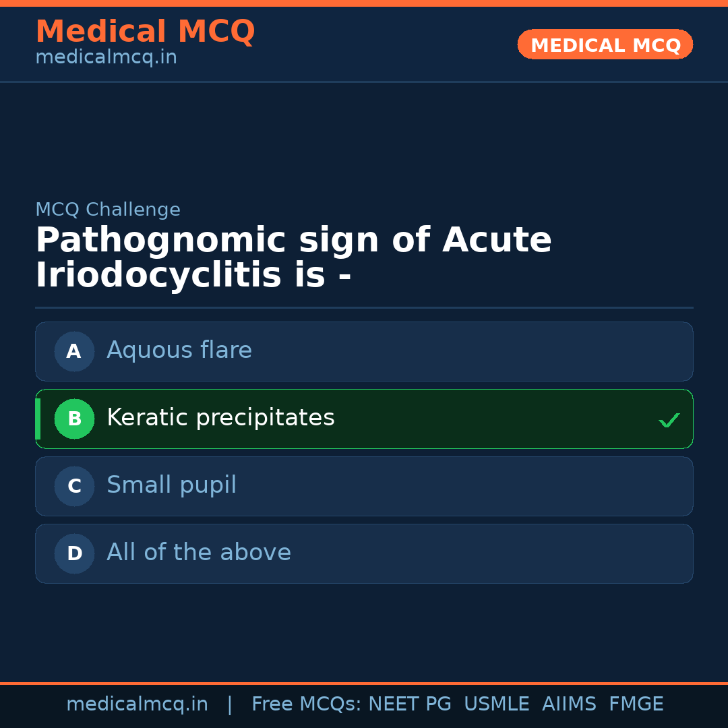The height and width of the screenshot is (728, 728).
Task: Click the question text about Acute Iriodocyclitis
Action: (293, 257)
